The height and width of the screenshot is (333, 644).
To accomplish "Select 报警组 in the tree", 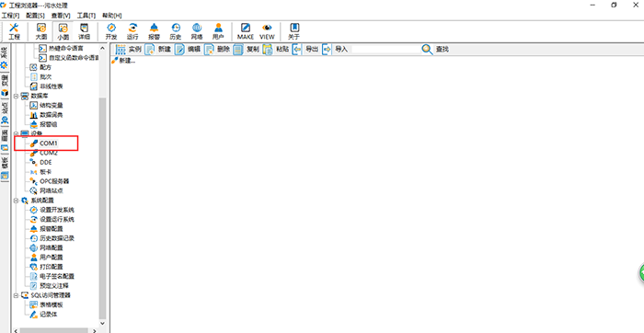I will (43, 124).
